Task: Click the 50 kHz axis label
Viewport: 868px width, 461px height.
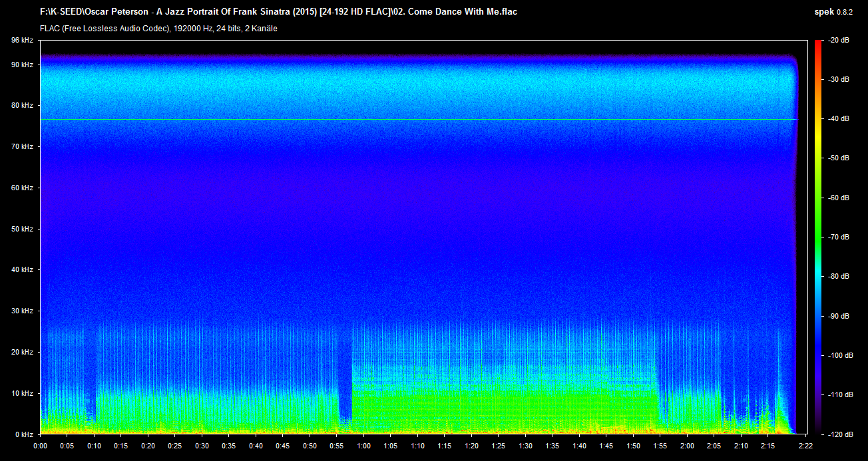Action: click(x=22, y=229)
